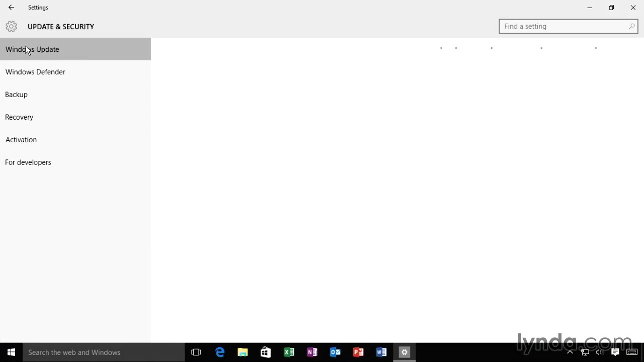Close the Settings window

click(x=633, y=8)
